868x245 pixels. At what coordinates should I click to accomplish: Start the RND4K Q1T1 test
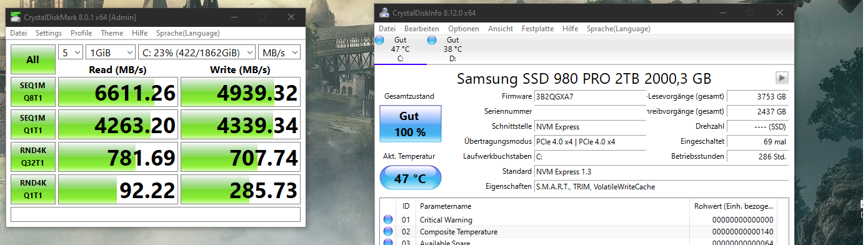pos(32,189)
